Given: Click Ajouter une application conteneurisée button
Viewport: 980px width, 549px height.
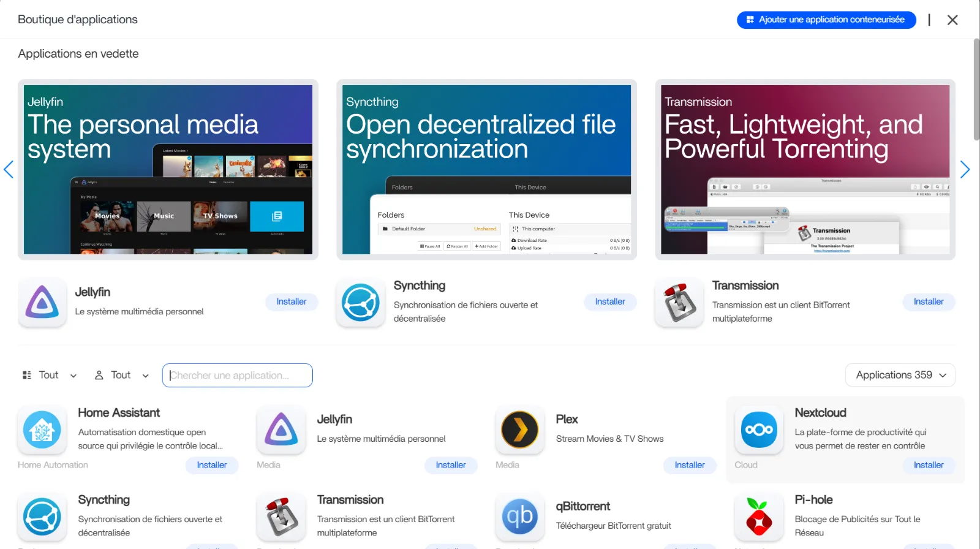Looking at the screenshot, I should (826, 20).
